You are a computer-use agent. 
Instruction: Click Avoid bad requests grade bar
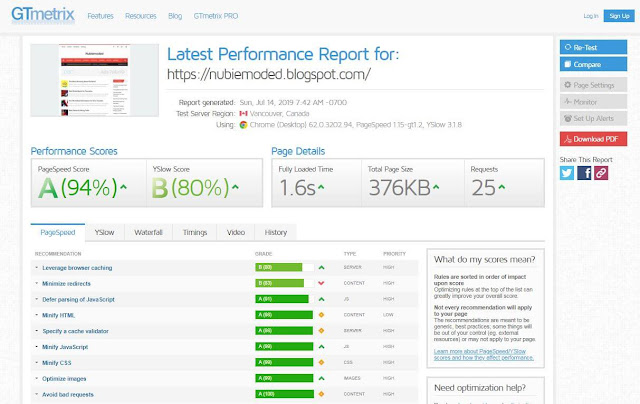click(284, 394)
